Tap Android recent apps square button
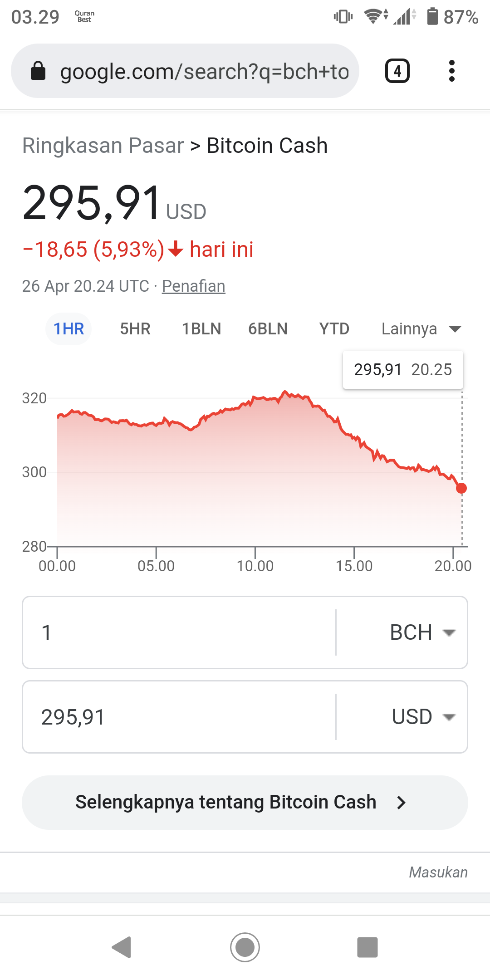Image resolution: width=490 pixels, height=980 pixels. [367, 947]
